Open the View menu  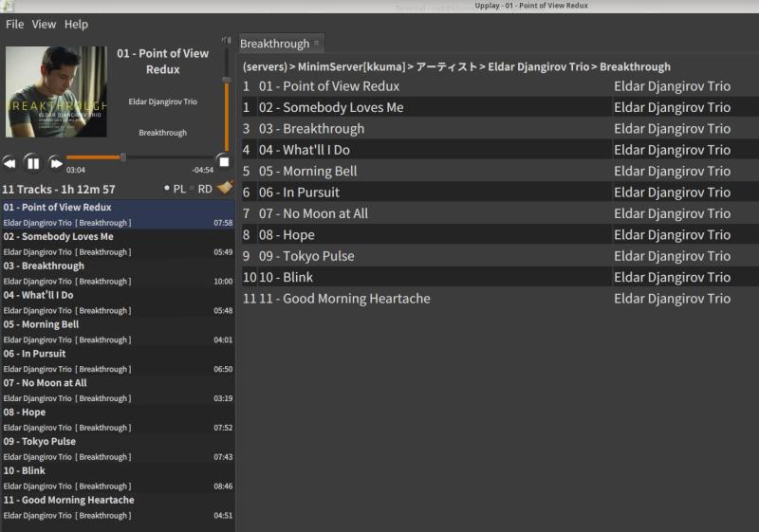[44, 24]
